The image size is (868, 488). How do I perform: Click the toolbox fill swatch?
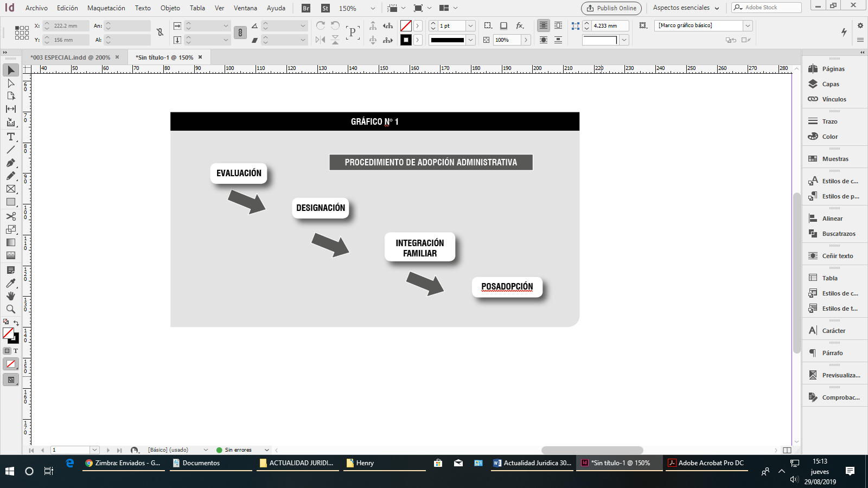(x=8, y=333)
